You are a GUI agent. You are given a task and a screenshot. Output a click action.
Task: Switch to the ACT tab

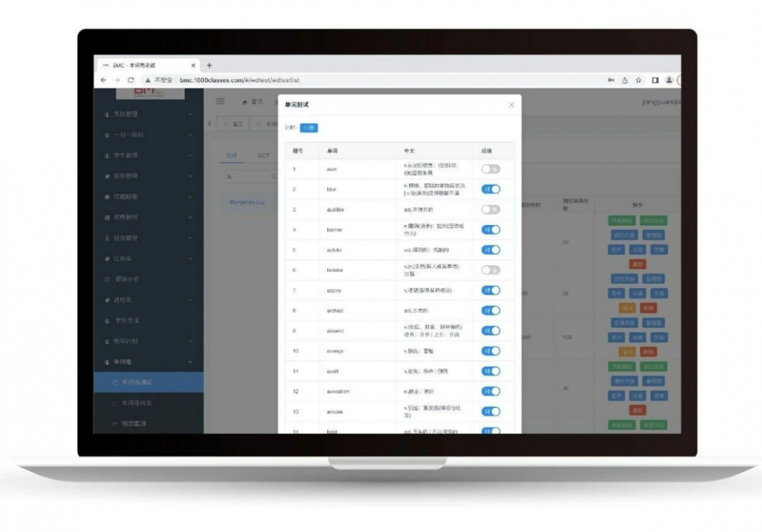click(263, 156)
